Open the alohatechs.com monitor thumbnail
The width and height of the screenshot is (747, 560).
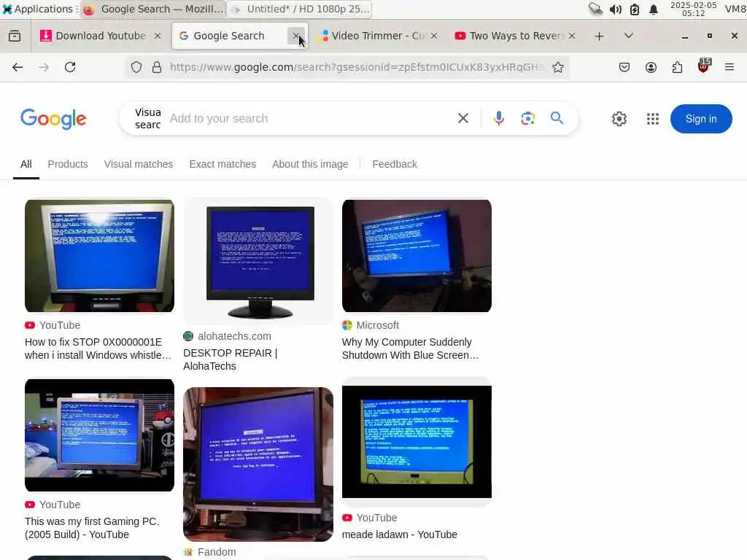click(258, 262)
